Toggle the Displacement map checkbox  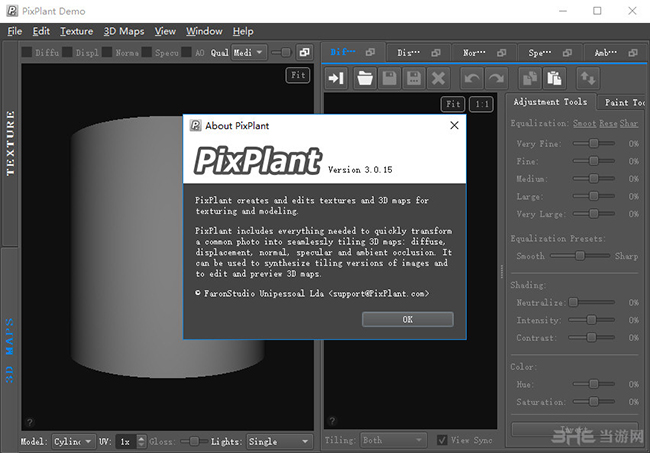(x=68, y=52)
